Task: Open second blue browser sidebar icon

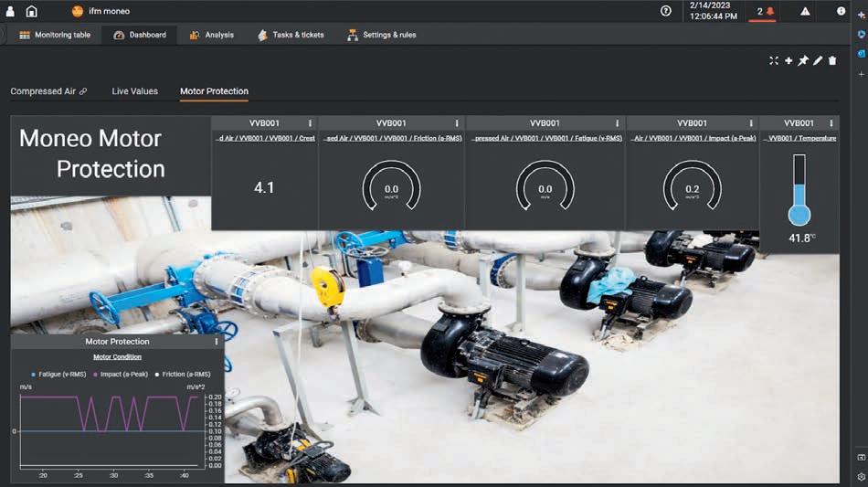Action: coord(862,35)
